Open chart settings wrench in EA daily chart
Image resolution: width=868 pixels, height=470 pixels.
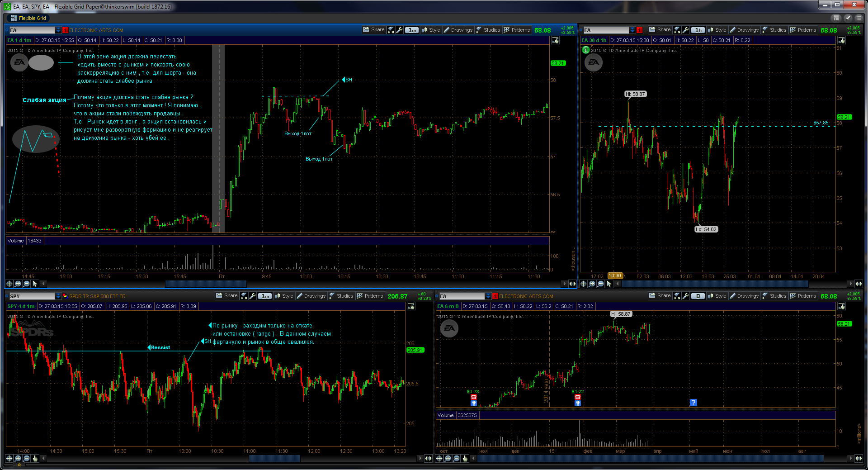686,296
